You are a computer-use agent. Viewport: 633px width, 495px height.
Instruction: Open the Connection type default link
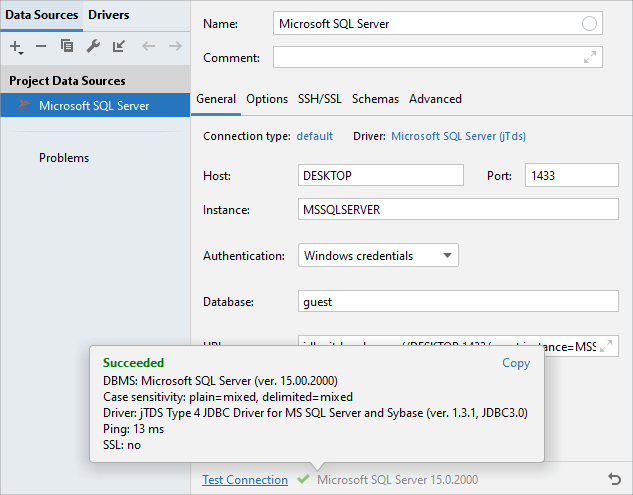point(315,136)
